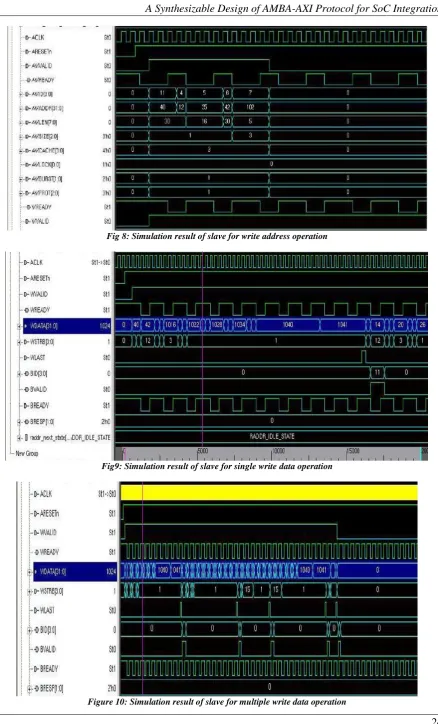Click WDATA value 1040 in Fig 9

click(288, 325)
